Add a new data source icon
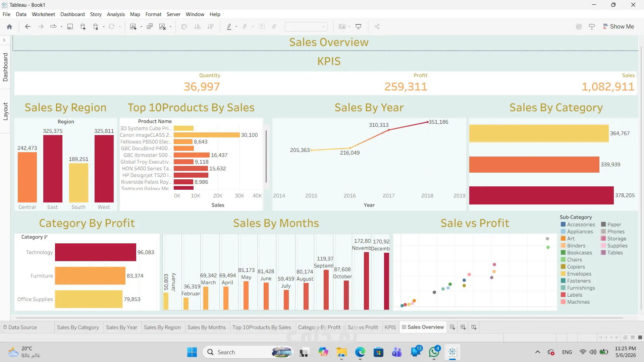The height and width of the screenshot is (362, 644). [83, 27]
